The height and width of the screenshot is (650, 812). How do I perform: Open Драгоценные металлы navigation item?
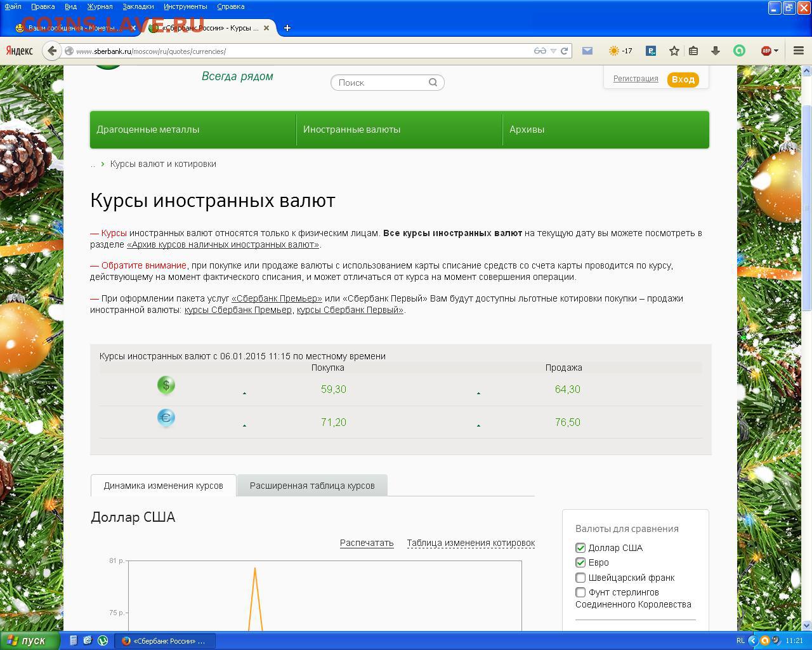(x=193, y=129)
